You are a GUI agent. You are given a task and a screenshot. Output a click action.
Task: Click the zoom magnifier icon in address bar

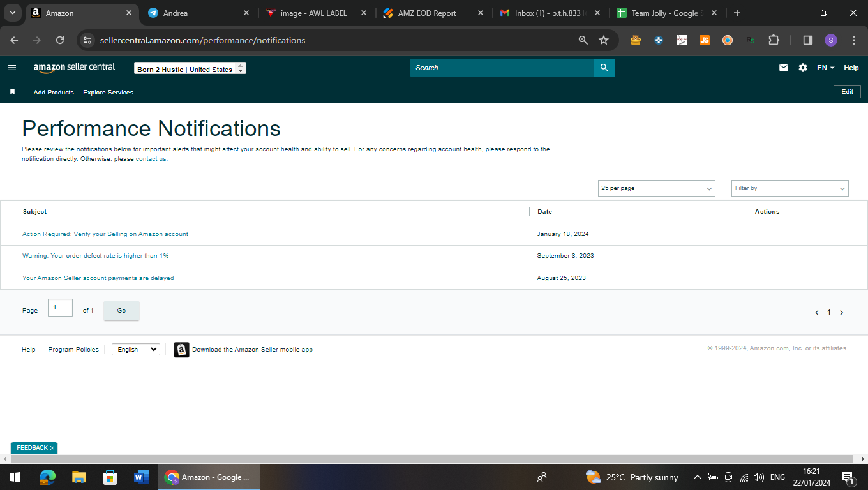[x=583, y=40]
